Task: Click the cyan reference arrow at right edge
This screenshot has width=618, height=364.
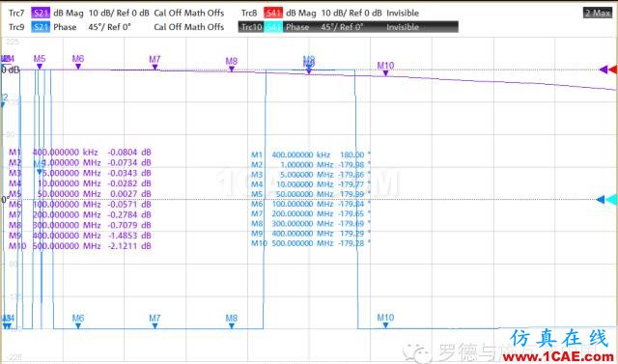Action: (x=611, y=200)
